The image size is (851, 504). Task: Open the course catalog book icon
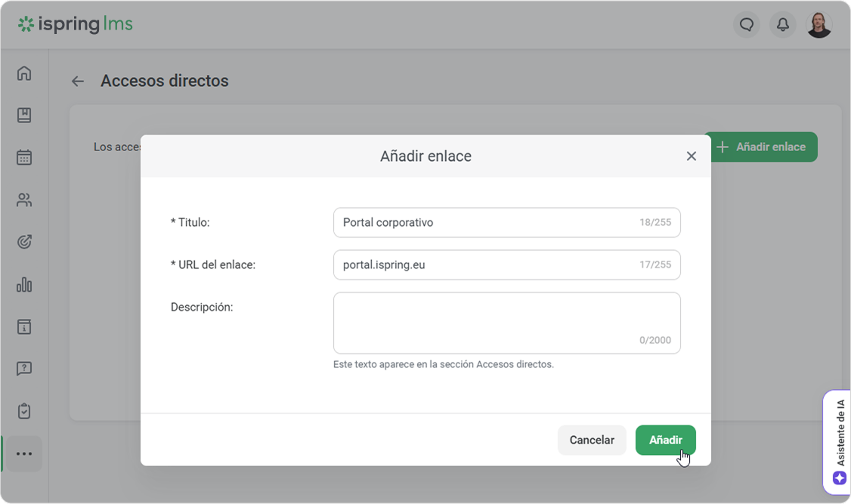tap(24, 116)
